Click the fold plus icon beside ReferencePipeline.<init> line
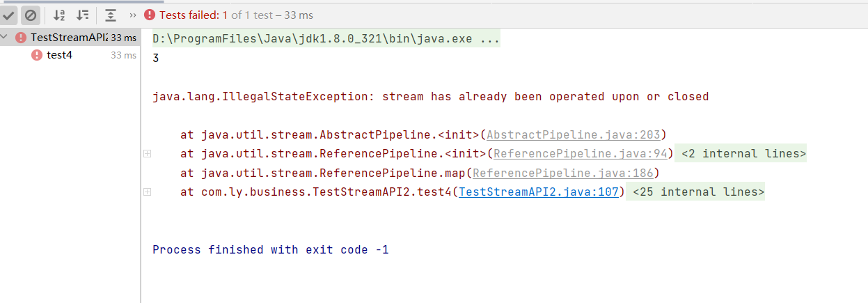Screen dimensions: 868x303 coord(147,154)
